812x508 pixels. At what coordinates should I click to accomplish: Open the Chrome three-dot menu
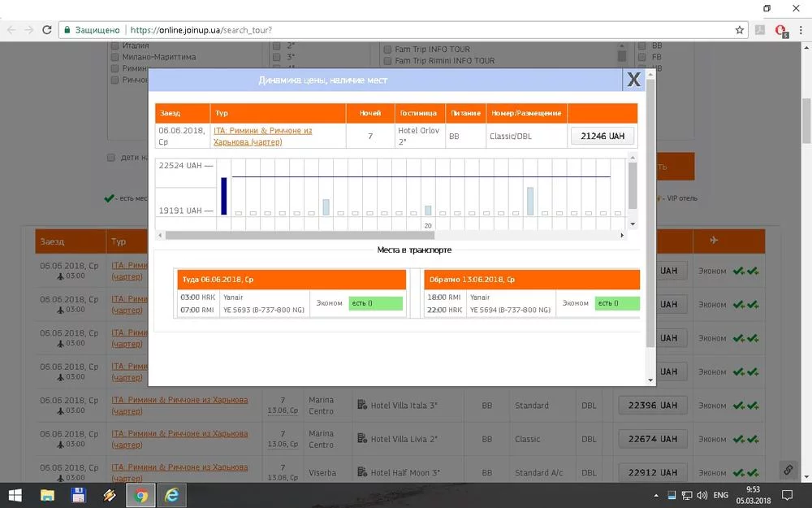[801, 30]
